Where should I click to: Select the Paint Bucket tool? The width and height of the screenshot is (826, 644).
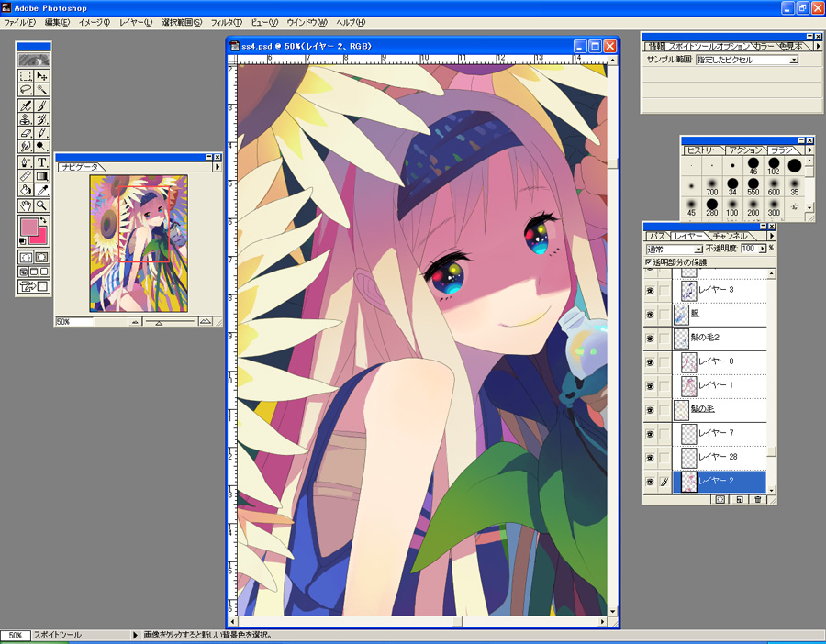click(x=26, y=190)
